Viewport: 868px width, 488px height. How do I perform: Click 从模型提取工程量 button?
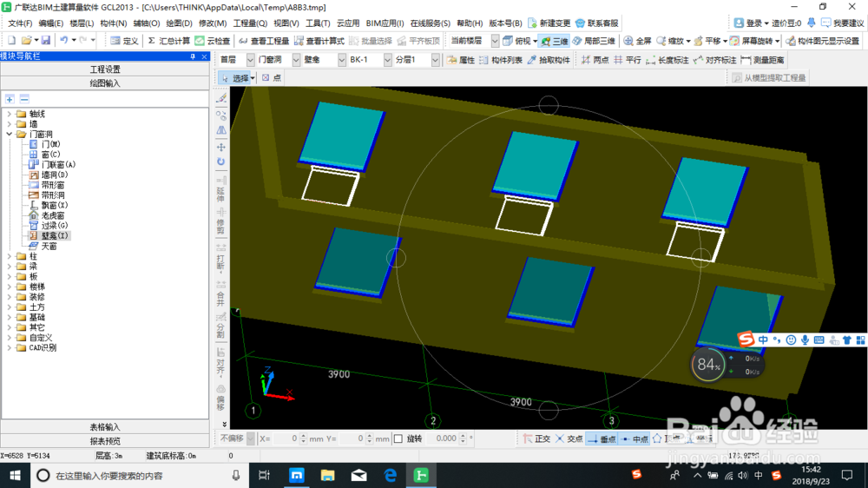click(769, 78)
